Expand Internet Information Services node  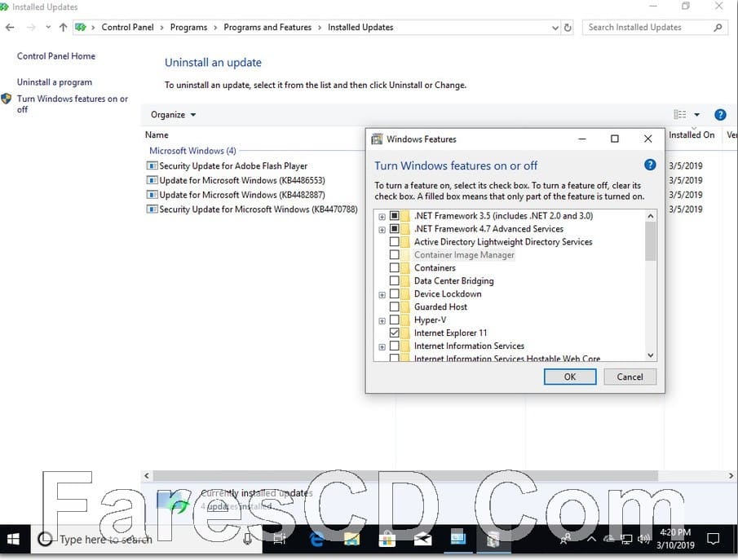coord(382,346)
